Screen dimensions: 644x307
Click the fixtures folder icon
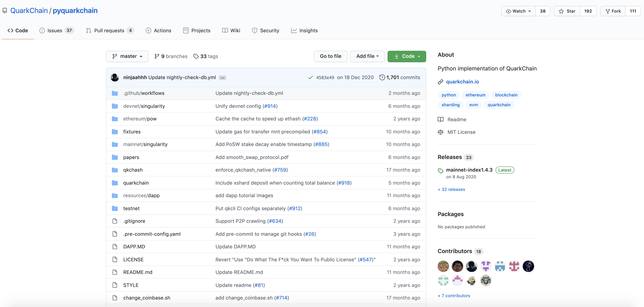(x=115, y=132)
